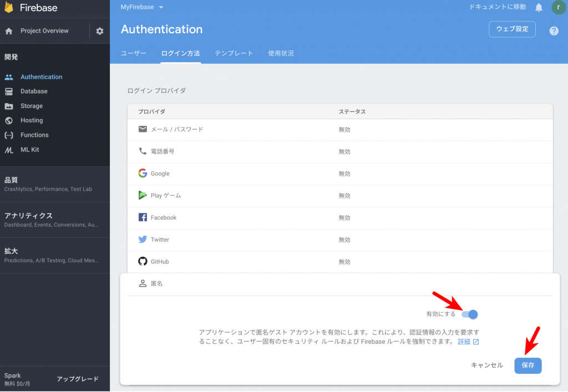Screen dimensions: 568x392
Task: Click the help question mark icon
Action: click(x=554, y=30)
